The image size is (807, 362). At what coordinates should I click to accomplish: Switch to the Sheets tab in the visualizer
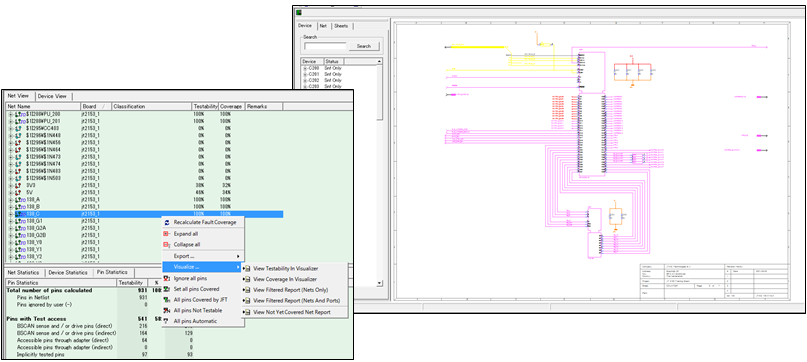(341, 26)
